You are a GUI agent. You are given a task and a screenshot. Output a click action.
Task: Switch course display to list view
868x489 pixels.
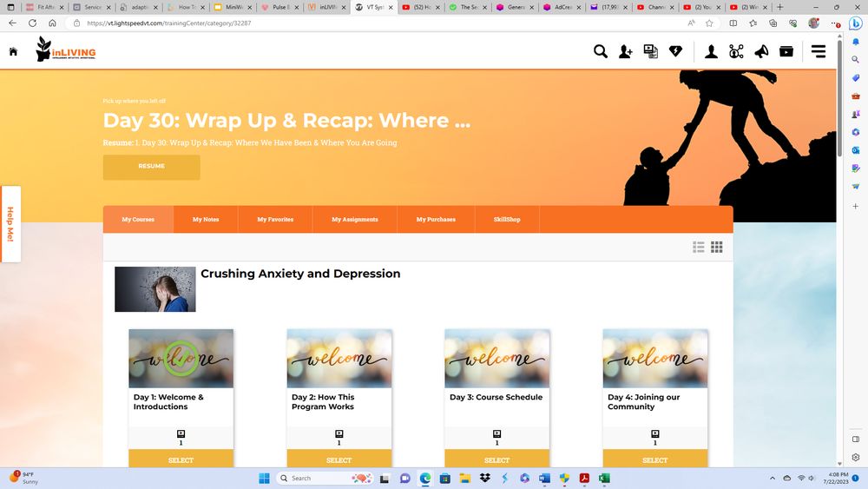(699, 248)
